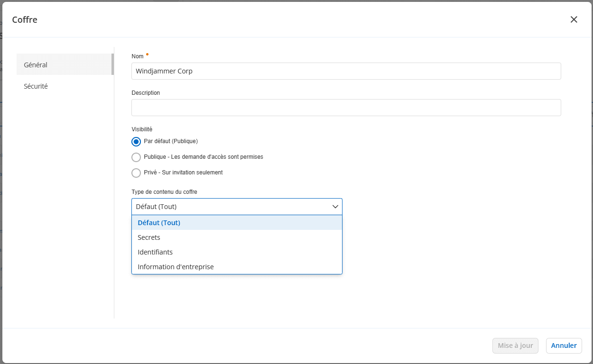Click the Description label text
593x364 pixels.
[x=146, y=93]
